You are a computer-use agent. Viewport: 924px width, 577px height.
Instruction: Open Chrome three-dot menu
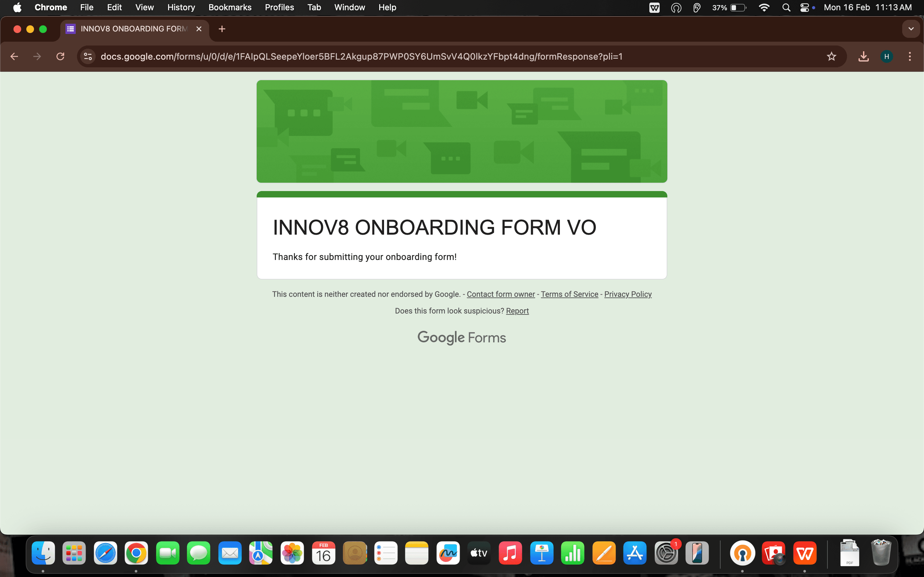point(910,56)
